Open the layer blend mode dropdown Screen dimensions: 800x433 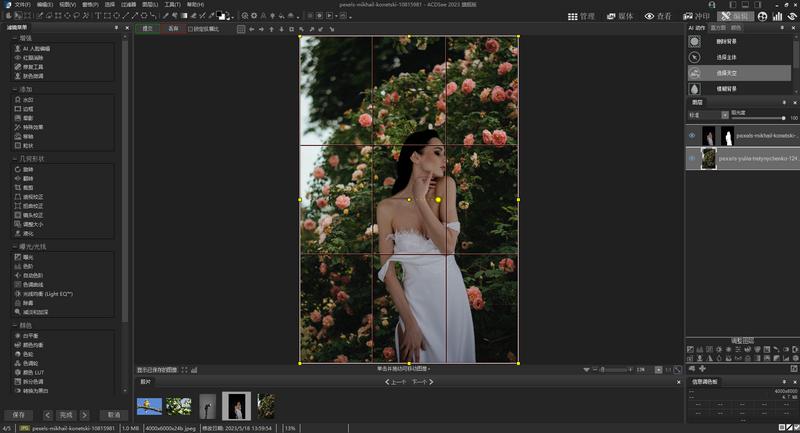click(x=707, y=113)
